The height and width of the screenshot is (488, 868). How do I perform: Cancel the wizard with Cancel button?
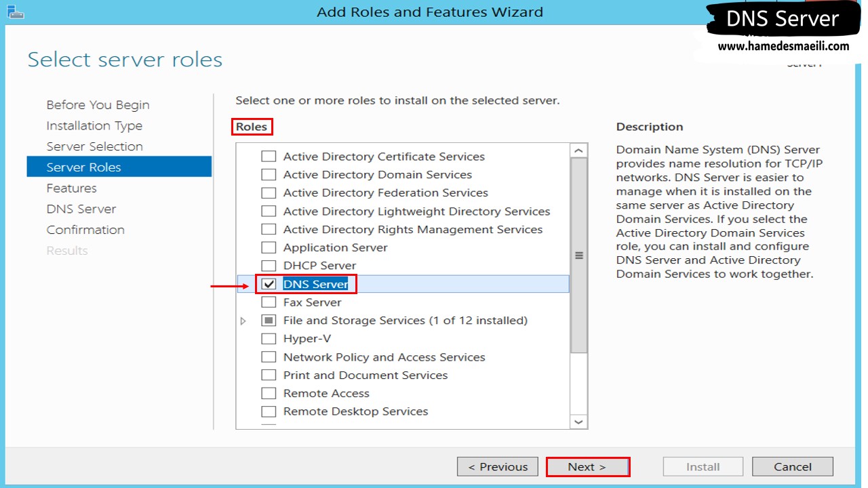click(x=793, y=467)
